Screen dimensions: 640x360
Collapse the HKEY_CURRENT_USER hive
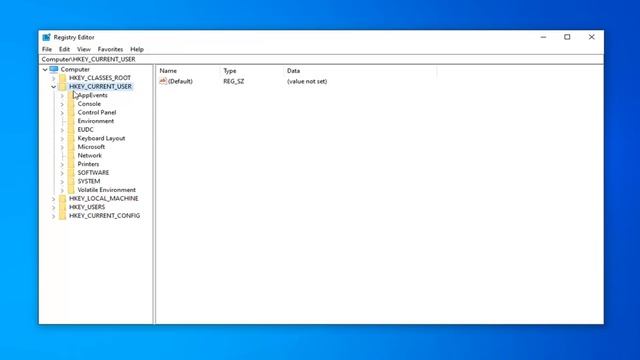(53, 87)
